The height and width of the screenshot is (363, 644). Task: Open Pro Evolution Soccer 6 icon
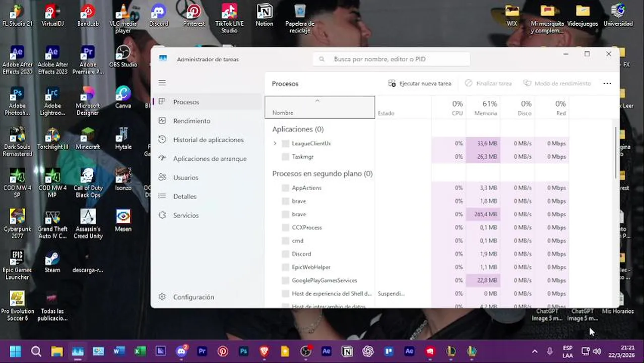[x=17, y=307]
